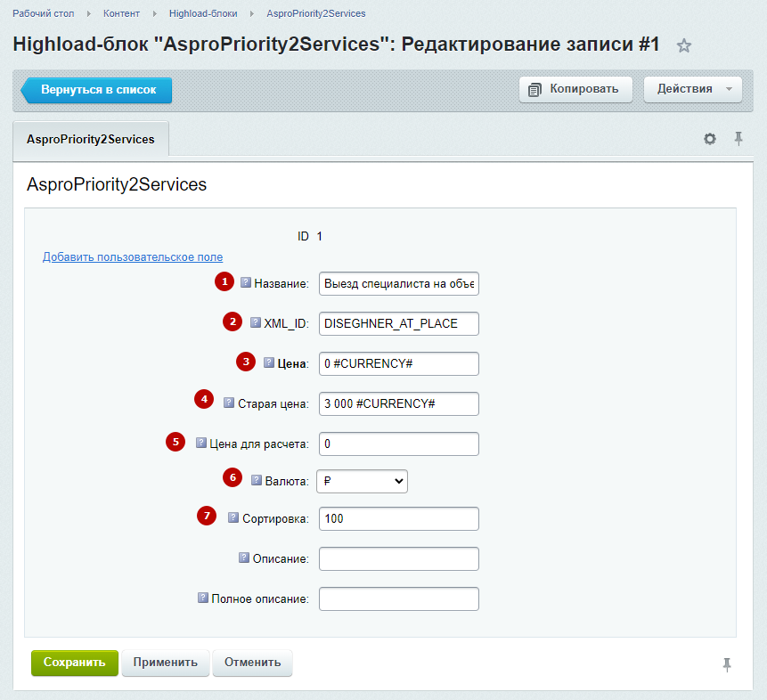The width and height of the screenshot is (767, 700).
Task: Focus the Сортировка input field
Action: click(x=399, y=518)
